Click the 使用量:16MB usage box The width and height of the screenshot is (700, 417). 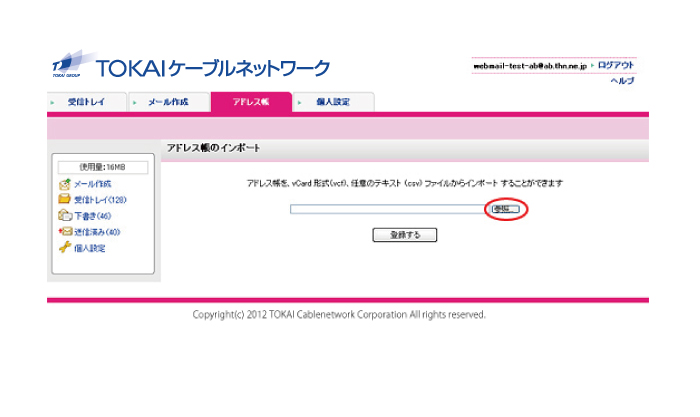(103, 167)
